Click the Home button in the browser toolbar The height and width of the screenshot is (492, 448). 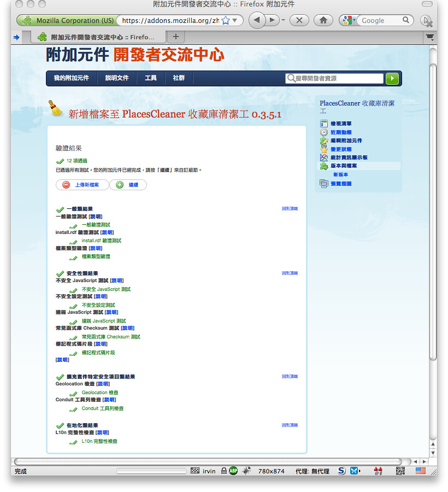323,20
